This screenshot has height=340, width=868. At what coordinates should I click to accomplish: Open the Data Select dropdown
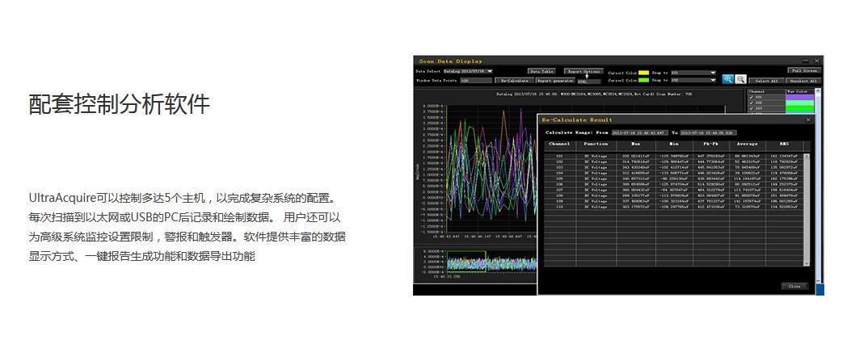(x=468, y=71)
